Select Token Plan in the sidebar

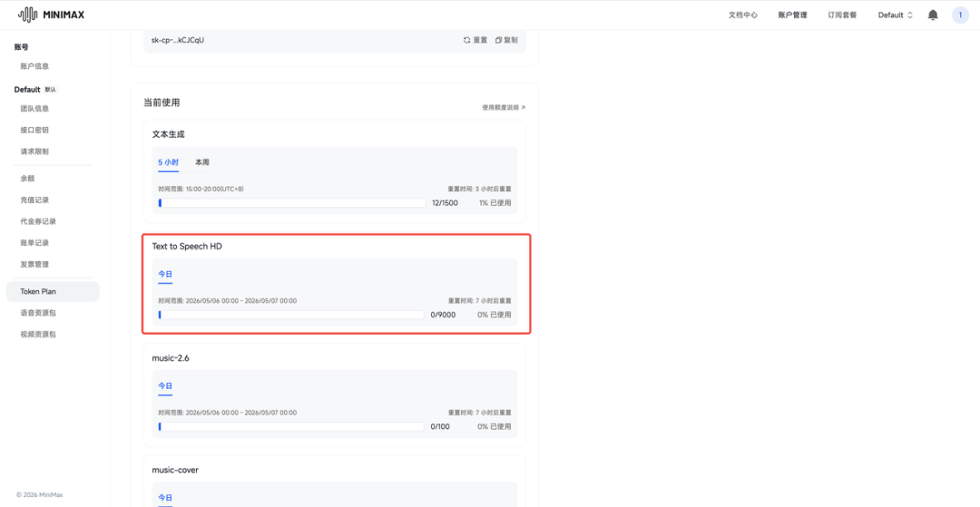[53, 291]
